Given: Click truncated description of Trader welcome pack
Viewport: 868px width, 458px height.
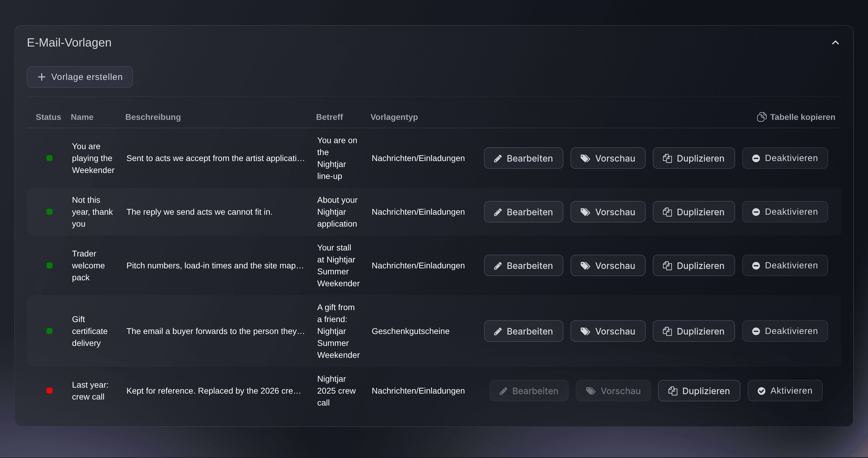Looking at the screenshot, I should [215, 266].
